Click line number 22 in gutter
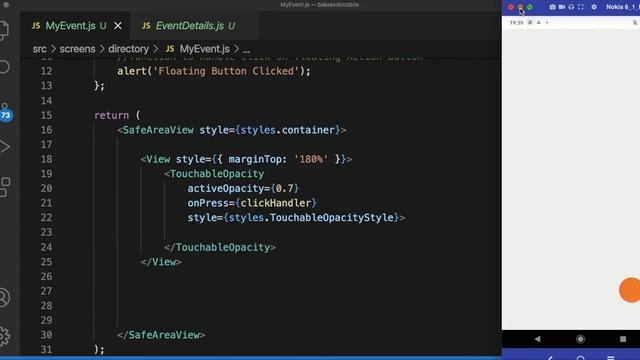640x360 pixels. 47,218
